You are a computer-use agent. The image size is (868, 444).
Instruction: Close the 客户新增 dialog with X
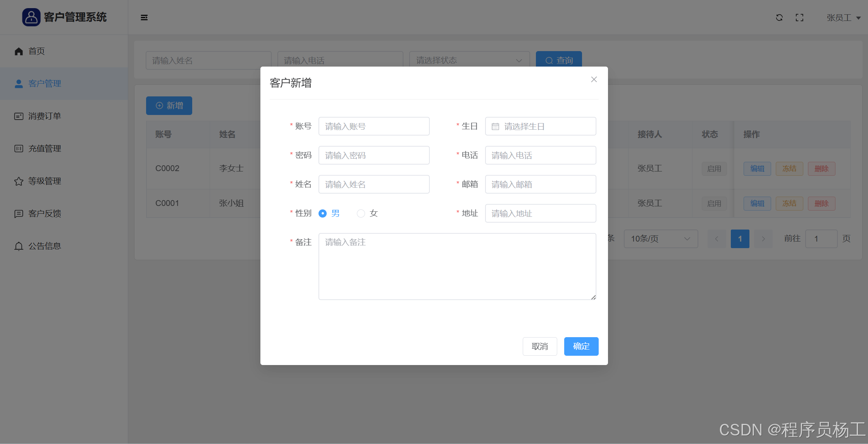click(594, 79)
